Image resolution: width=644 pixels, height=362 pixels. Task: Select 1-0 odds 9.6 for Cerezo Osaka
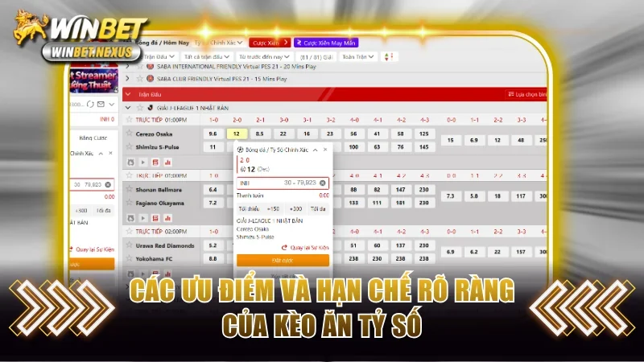click(x=213, y=134)
